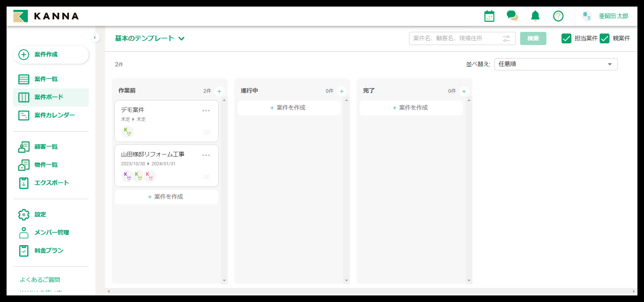
Task: Open the help question mark icon
Action: tap(558, 16)
